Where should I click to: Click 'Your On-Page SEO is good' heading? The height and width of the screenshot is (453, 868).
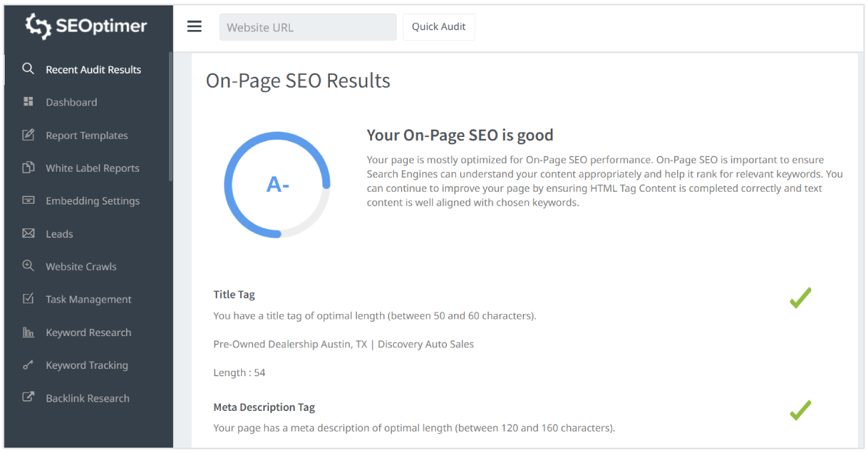tap(460, 135)
